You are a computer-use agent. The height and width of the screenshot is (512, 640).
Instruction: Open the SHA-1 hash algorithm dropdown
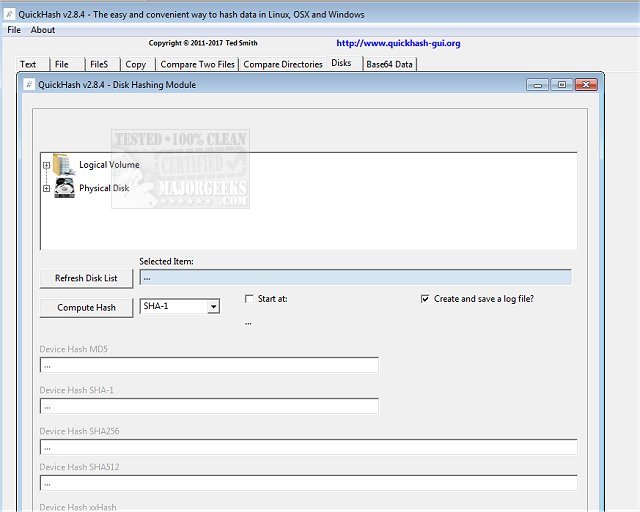tap(213, 306)
